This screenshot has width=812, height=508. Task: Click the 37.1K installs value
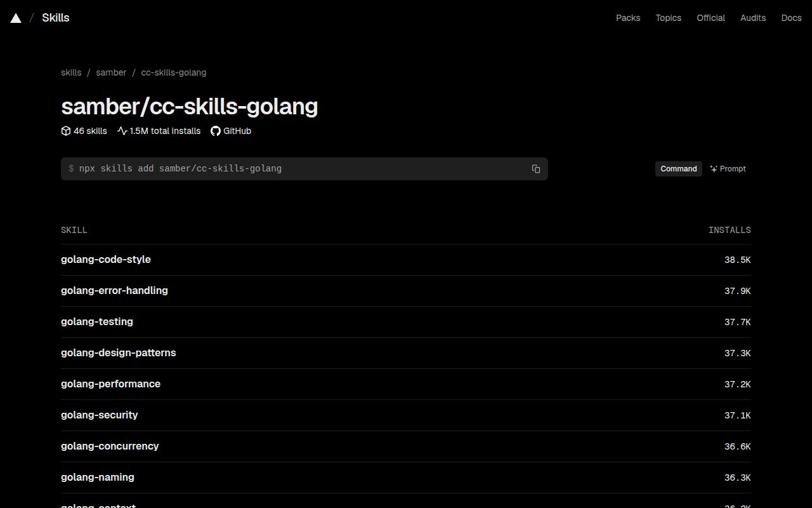[x=738, y=415]
